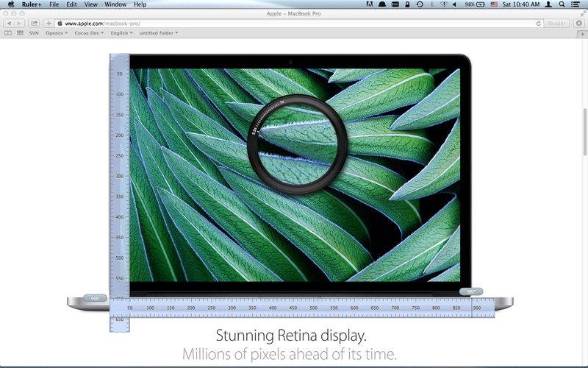Viewport: 588px width, 368px height.
Task: Open the Apple menu
Action: tap(11, 4)
